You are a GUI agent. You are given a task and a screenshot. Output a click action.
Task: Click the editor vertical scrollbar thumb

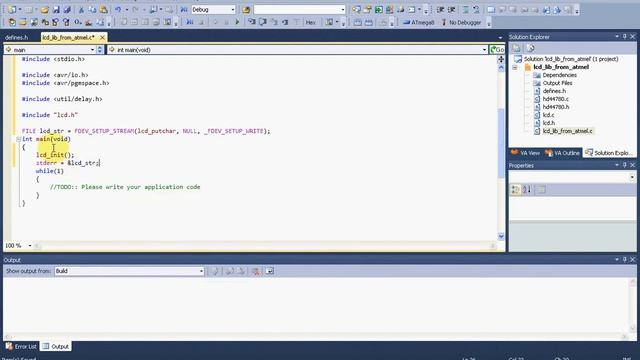tap(501, 143)
